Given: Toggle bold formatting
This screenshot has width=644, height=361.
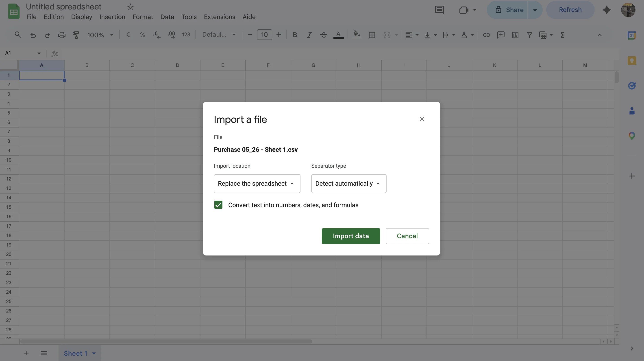Looking at the screenshot, I should (295, 35).
